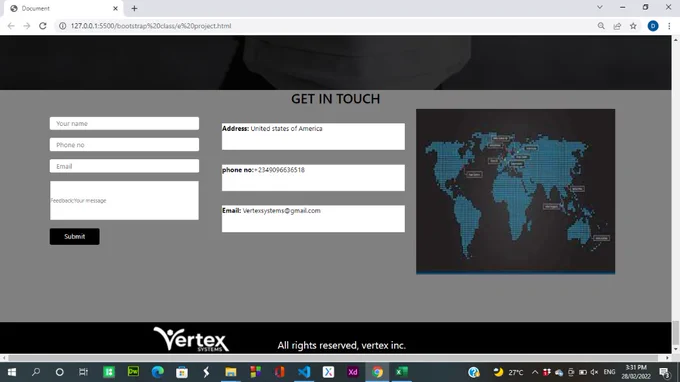Show hidden system tray icons chevron
Viewport: 680px width, 382px height.
pyautogui.click(x=535, y=372)
